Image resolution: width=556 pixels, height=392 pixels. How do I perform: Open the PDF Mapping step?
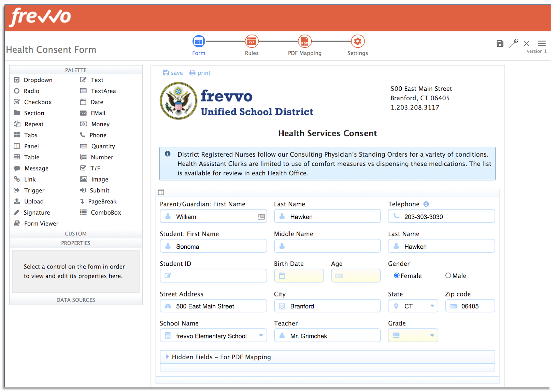coord(305,45)
